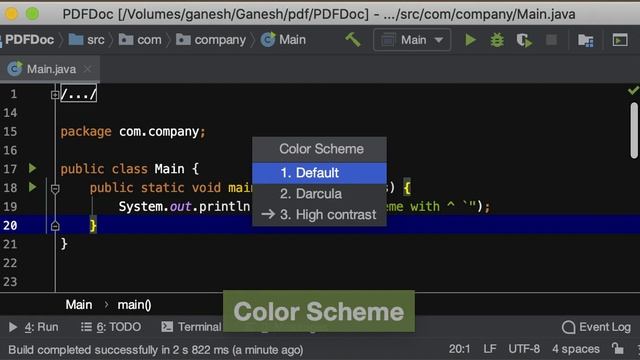Close the Main.java tab
Image resolution: width=640 pixels, height=360 pixels.
click(x=87, y=69)
